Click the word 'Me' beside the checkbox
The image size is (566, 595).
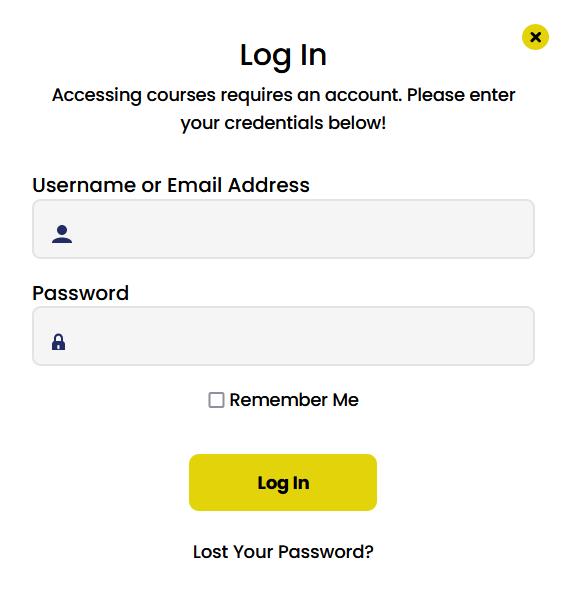(346, 400)
